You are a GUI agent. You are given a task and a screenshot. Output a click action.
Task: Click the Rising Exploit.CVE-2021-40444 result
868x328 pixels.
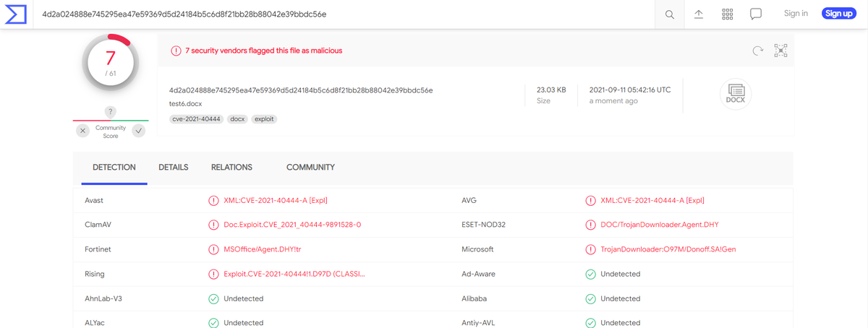point(294,274)
